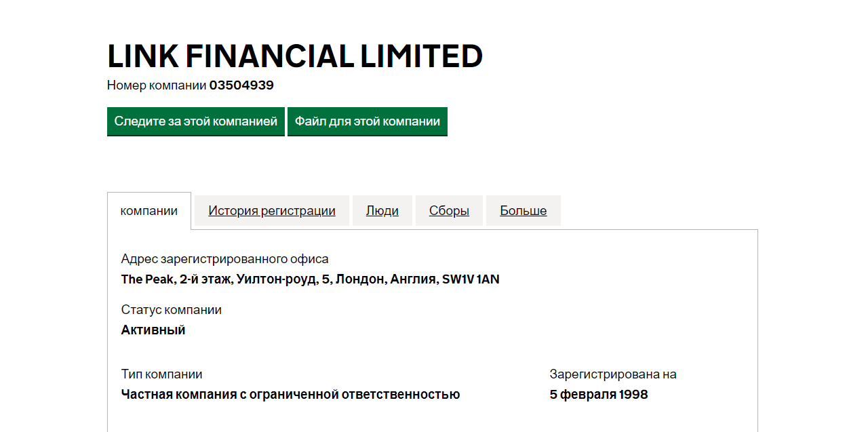Click the 'Активный' company status text
The height and width of the screenshot is (432, 868).
[153, 330]
